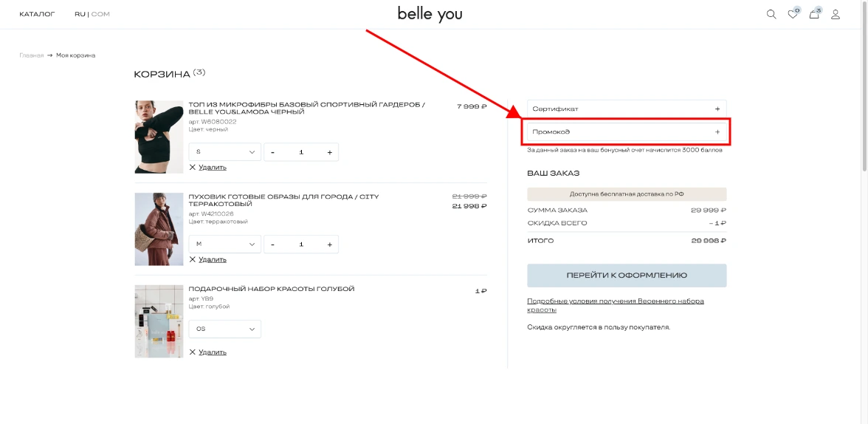Open the black top product thumbnail
Image resolution: width=868 pixels, height=424 pixels.
(159, 137)
